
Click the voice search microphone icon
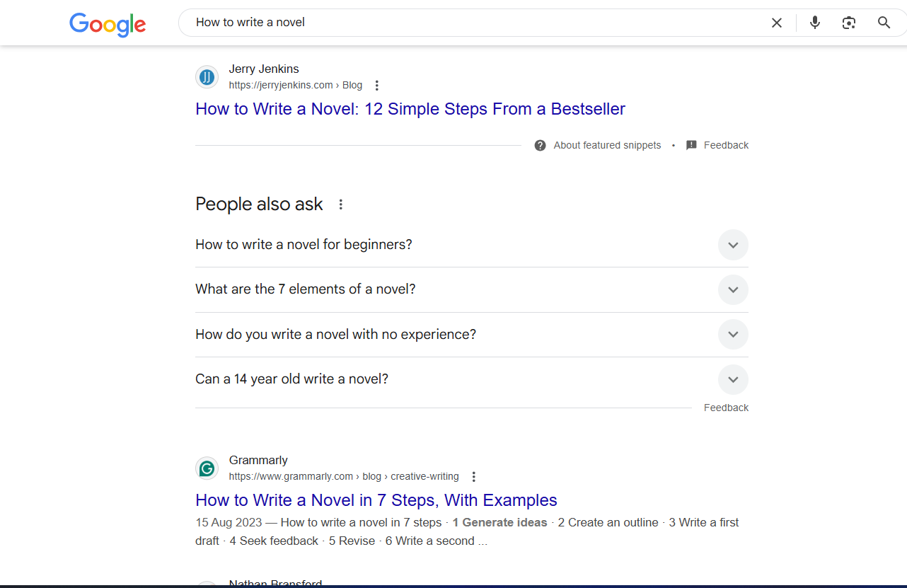click(814, 22)
